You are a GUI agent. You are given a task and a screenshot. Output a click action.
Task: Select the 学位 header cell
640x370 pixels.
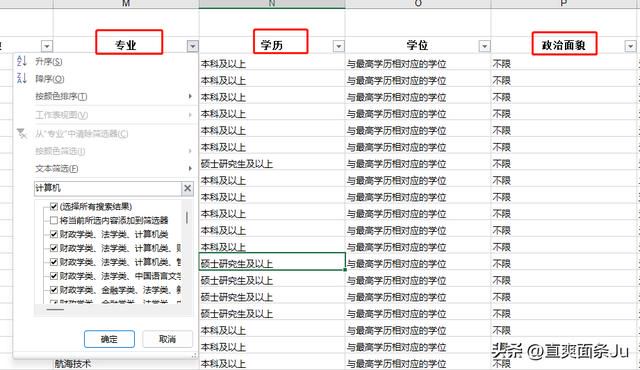(x=417, y=45)
